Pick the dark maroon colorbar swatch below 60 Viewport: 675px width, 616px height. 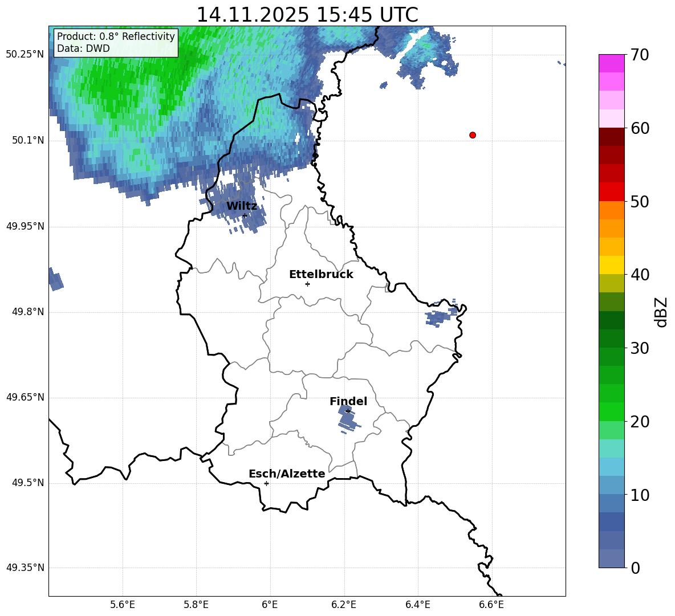pos(611,137)
